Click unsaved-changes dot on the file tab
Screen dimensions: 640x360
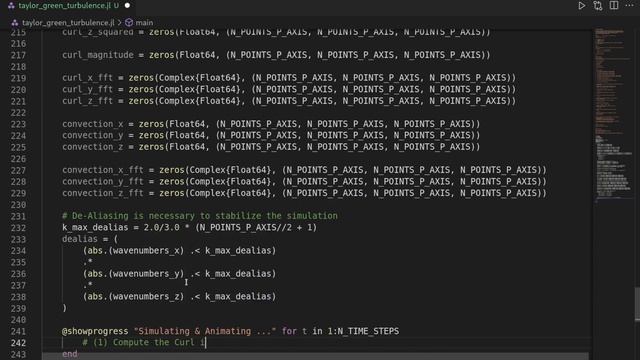coord(127,6)
